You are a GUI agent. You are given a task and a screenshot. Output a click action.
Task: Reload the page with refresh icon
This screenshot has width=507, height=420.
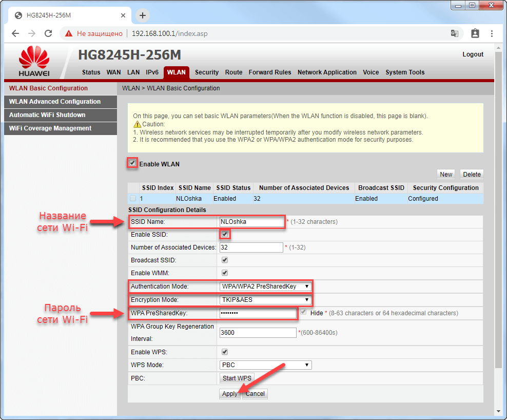(48, 33)
